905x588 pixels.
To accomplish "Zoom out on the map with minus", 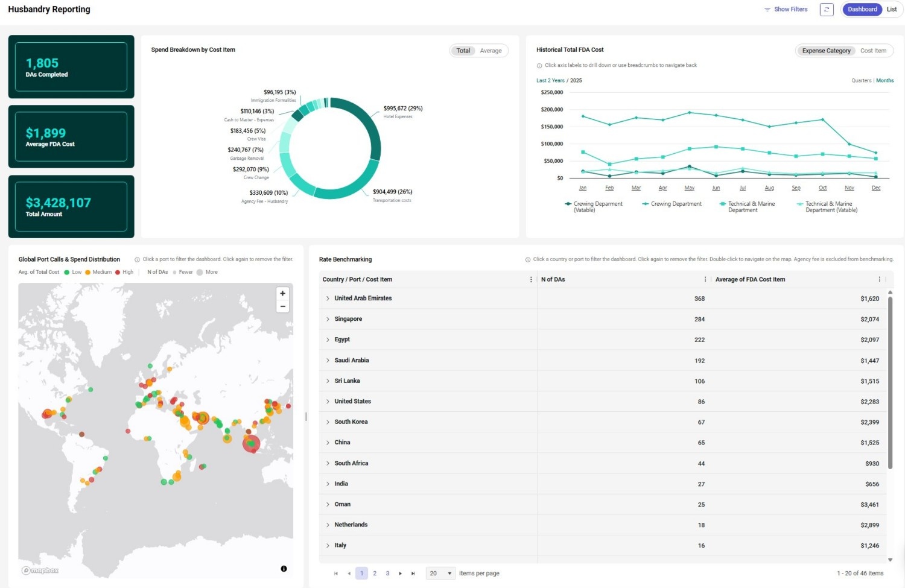I will tap(282, 306).
